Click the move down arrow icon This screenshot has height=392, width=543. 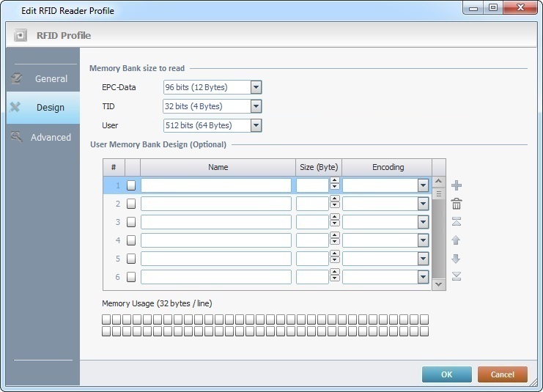point(457,259)
